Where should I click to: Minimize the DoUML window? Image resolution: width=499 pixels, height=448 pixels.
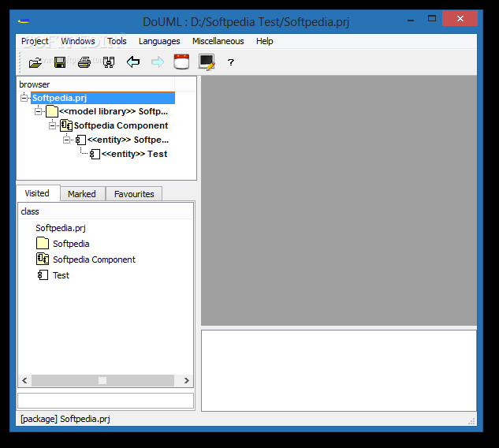tap(411, 19)
